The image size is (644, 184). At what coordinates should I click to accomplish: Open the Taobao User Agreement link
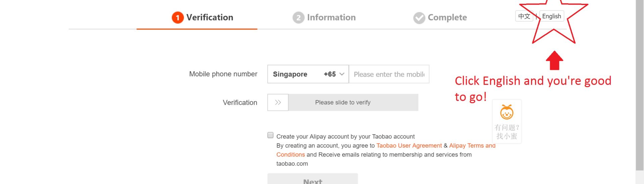(409, 146)
